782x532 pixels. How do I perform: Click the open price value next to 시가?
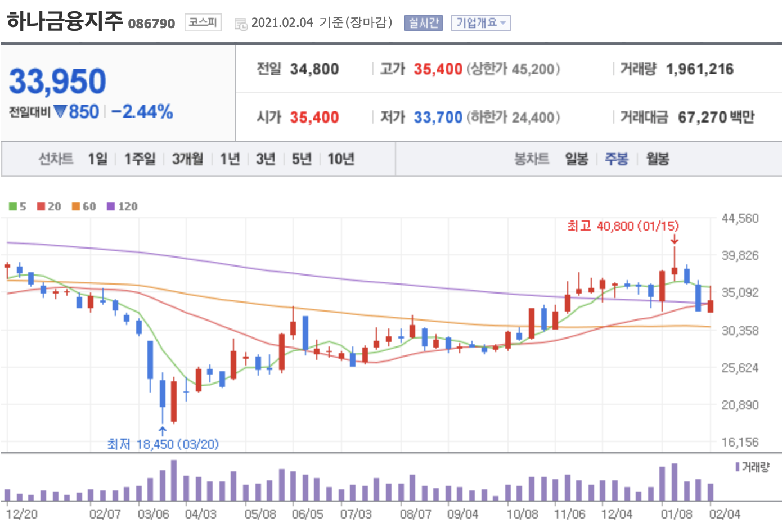pos(314,118)
